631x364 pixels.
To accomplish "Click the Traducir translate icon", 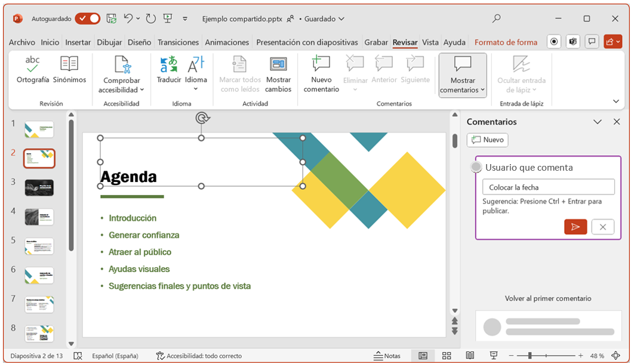I will pos(168,63).
